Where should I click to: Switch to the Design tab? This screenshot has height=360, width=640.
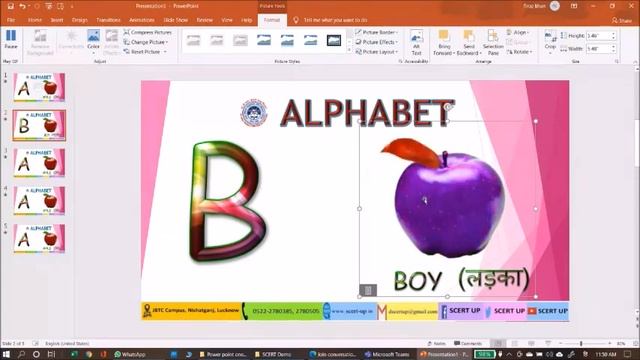click(x=80, y=20)
